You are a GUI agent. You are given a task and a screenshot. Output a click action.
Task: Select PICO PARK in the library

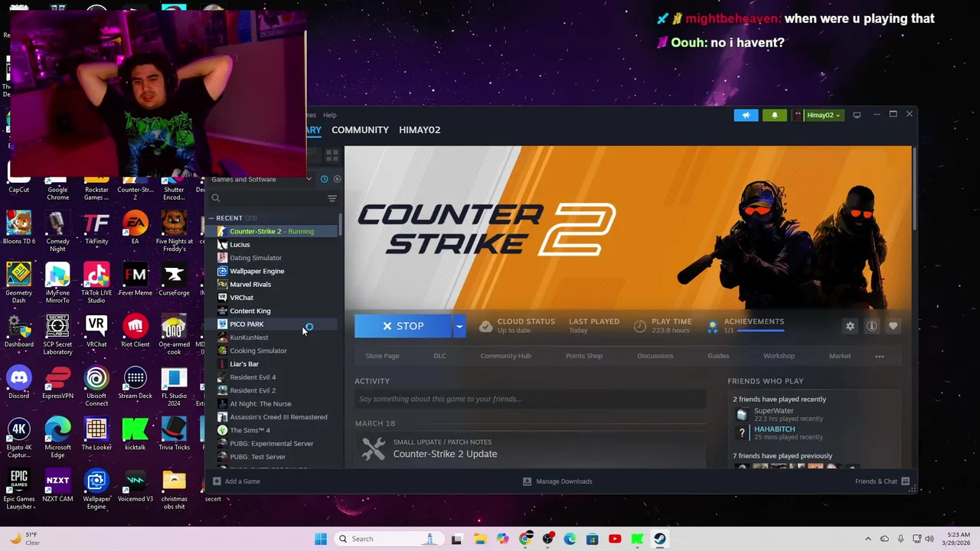coord(272,324)
